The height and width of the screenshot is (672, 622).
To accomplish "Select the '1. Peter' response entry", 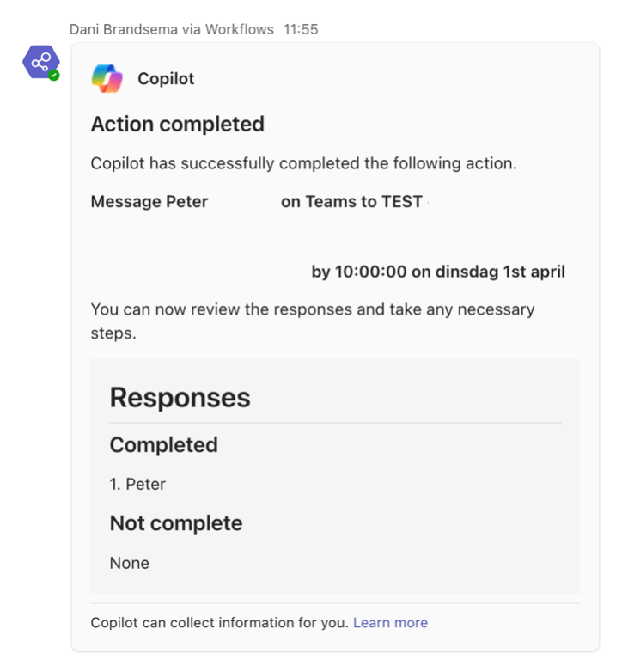I will (137, 485).
